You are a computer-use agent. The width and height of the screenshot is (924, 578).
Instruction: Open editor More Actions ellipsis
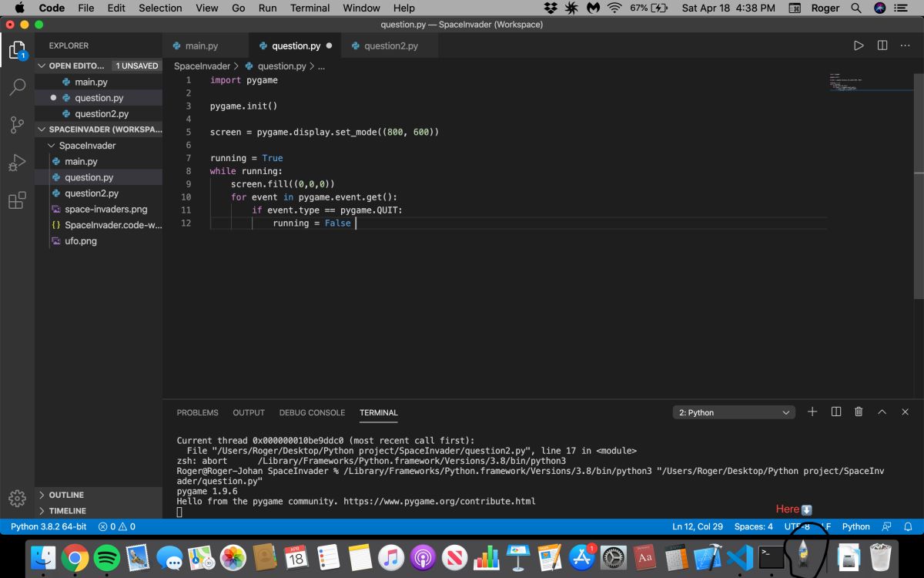(906, 45)
